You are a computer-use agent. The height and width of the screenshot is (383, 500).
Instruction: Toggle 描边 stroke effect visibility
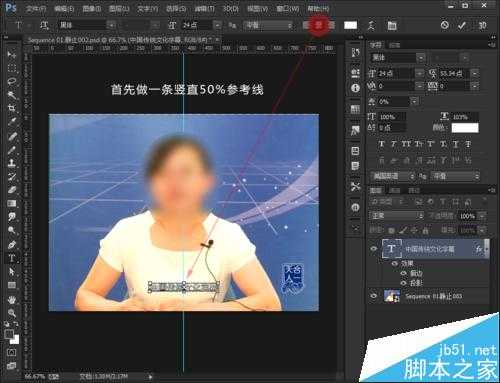[404, 273]
